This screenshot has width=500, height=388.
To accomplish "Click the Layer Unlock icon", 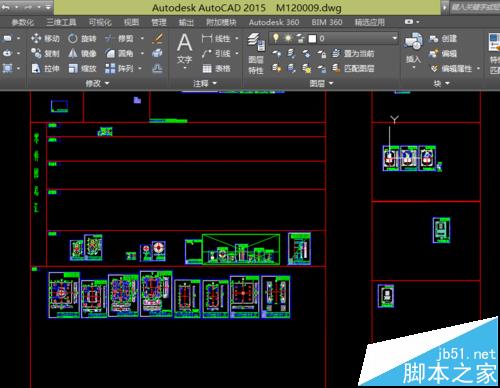I will 321,68.
